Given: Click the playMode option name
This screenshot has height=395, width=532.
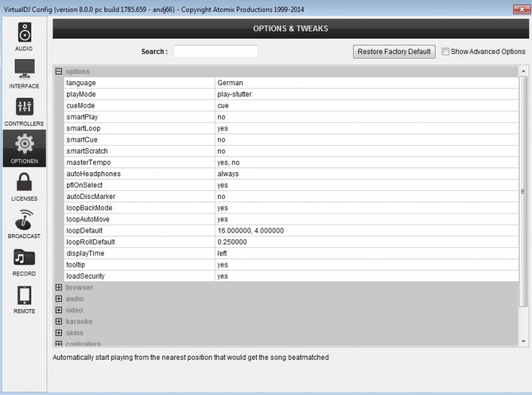Looking at the screenshot, I should (x=81, y=94).
